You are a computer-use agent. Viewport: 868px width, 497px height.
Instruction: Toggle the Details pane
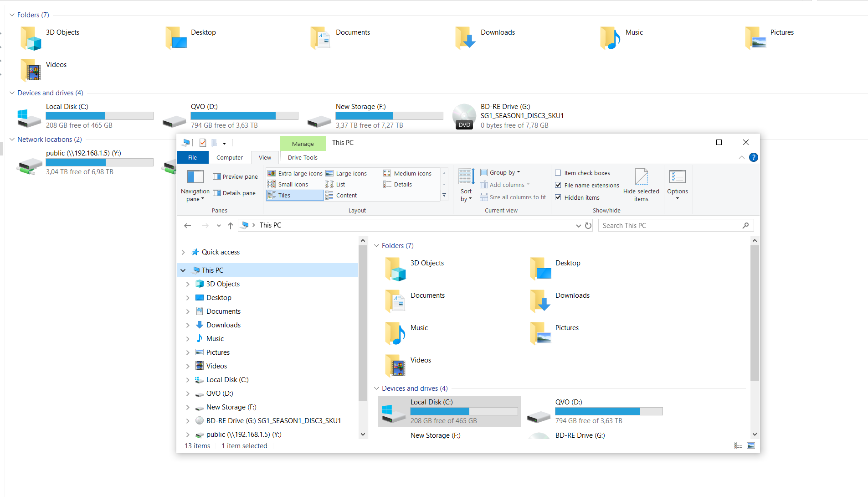234,193
